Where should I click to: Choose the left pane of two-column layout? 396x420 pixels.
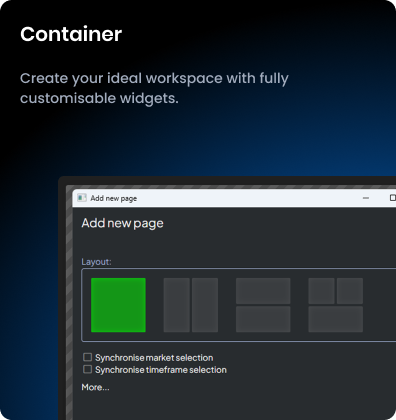(x=177, y=305)
